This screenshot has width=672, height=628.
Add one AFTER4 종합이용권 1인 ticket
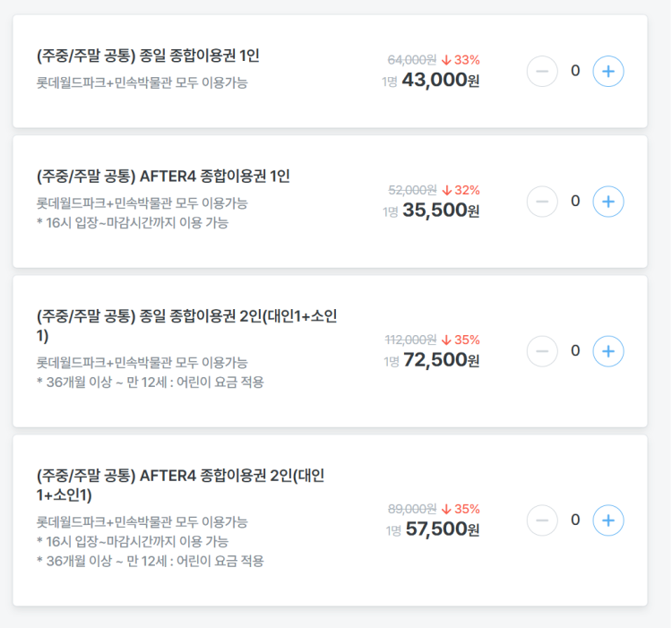[608, 202]
